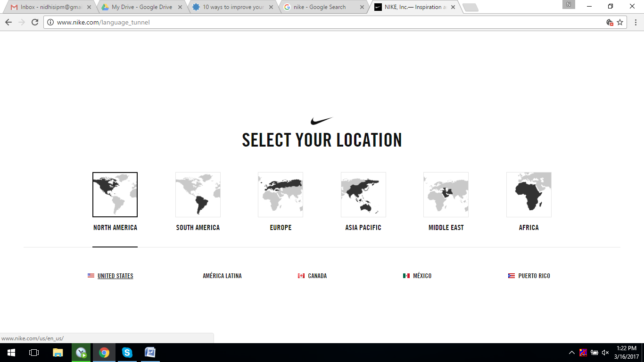Screen dimensions: 644x362
Task: Open the Windows Start menu
Action: pyautogui.click(x=11, y=353)
